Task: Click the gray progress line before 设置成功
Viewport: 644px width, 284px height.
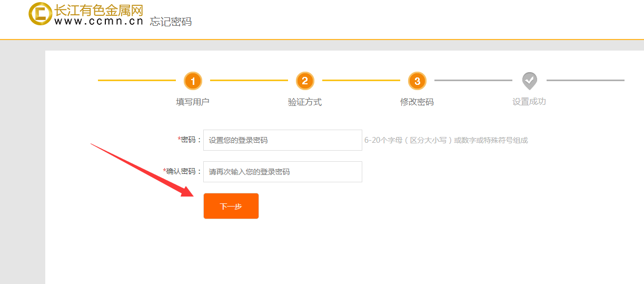Action: (473, 81)
